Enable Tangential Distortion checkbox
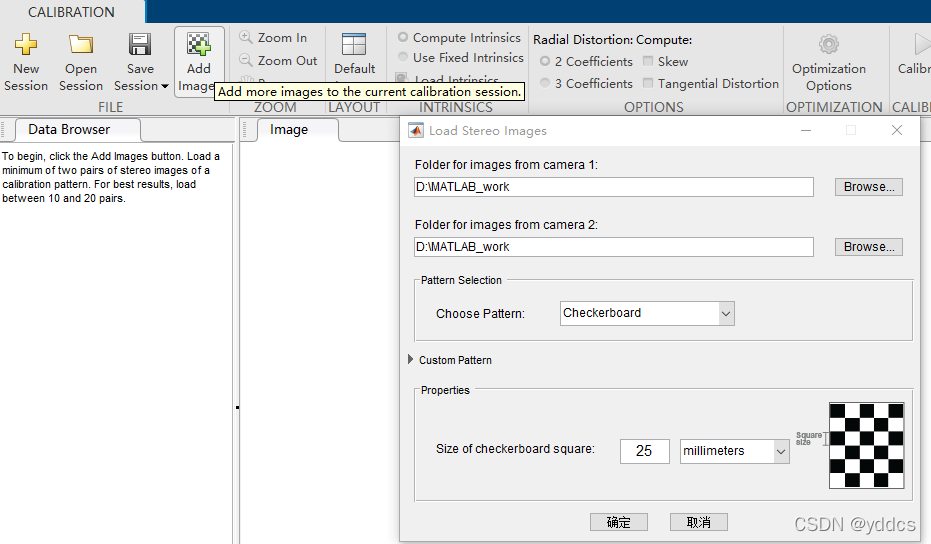931x544 pixels. click(x=648, y=83)
